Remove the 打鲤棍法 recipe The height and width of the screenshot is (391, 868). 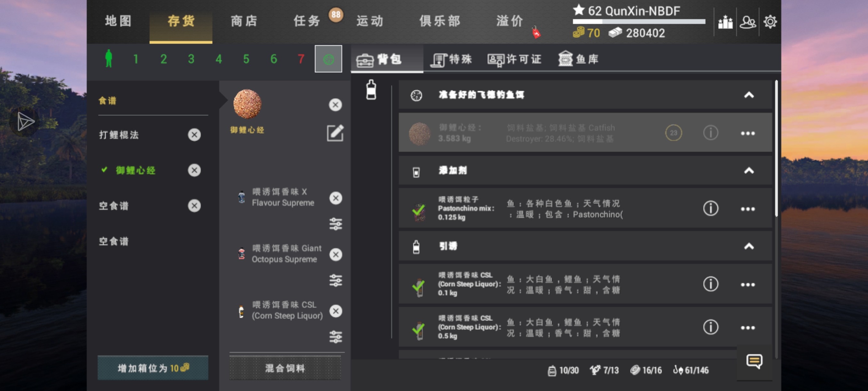(x=194, y=135)
